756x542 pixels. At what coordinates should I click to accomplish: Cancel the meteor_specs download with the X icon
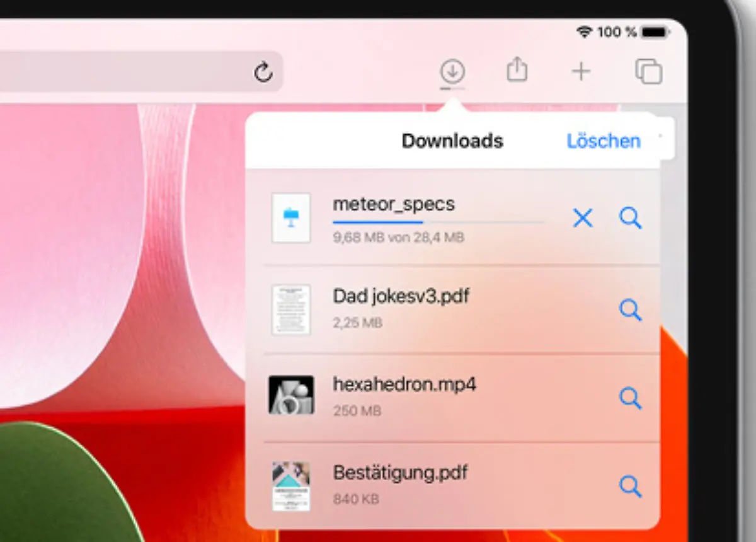click(582, 218)
